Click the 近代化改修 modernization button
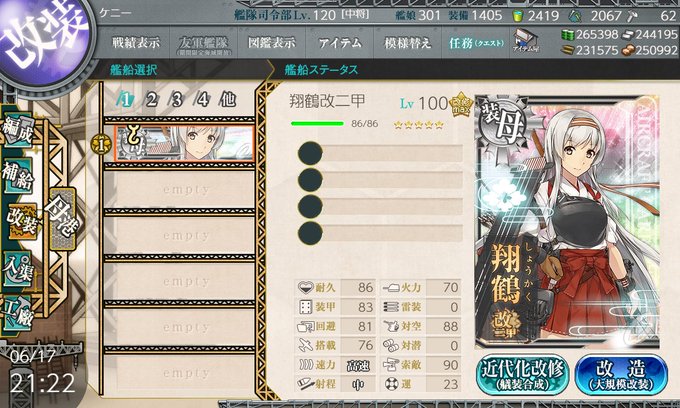Viewport: 680px width, 408px height. [x=523, y=374]
